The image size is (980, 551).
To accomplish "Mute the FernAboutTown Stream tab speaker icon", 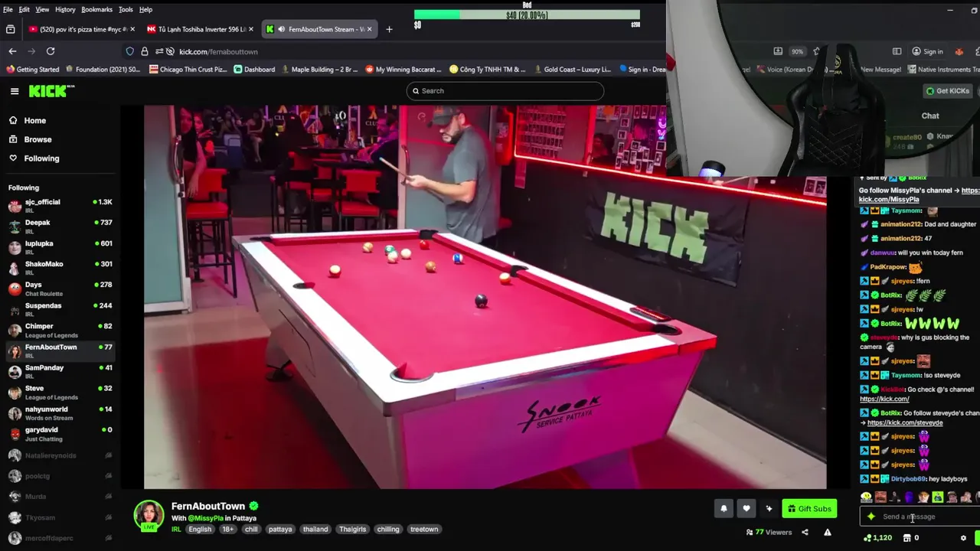I will click(282, 29).
